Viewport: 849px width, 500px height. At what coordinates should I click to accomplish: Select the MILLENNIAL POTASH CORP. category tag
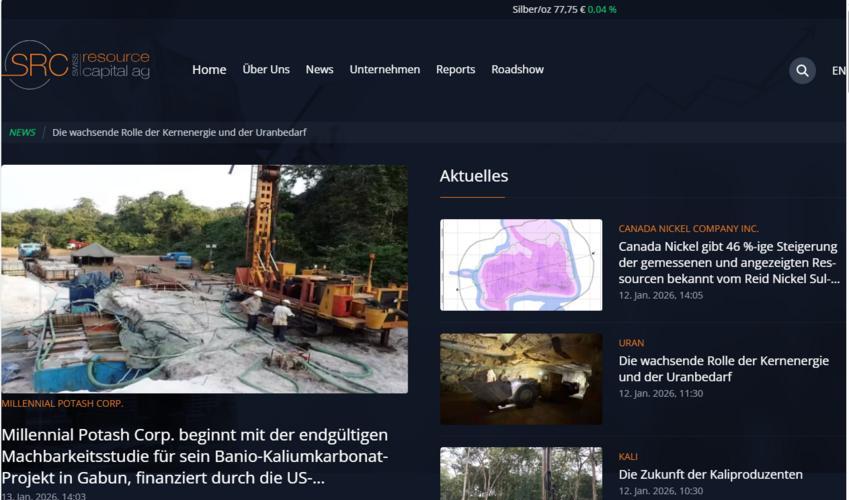click(62, 403)
